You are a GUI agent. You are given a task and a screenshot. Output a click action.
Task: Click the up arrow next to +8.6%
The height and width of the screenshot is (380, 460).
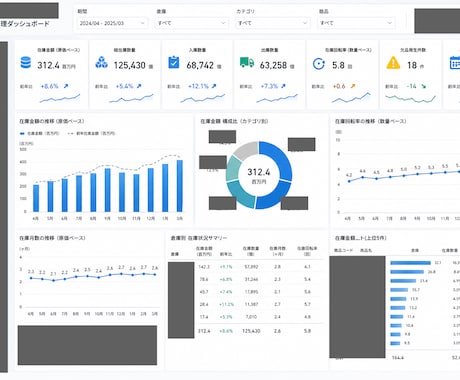coord(66,86)
